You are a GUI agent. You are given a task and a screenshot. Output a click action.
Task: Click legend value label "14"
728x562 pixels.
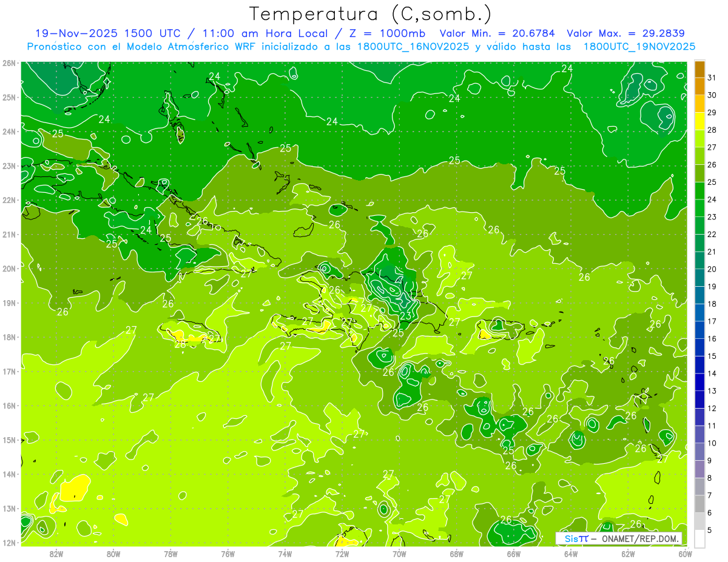coord(712,373)
